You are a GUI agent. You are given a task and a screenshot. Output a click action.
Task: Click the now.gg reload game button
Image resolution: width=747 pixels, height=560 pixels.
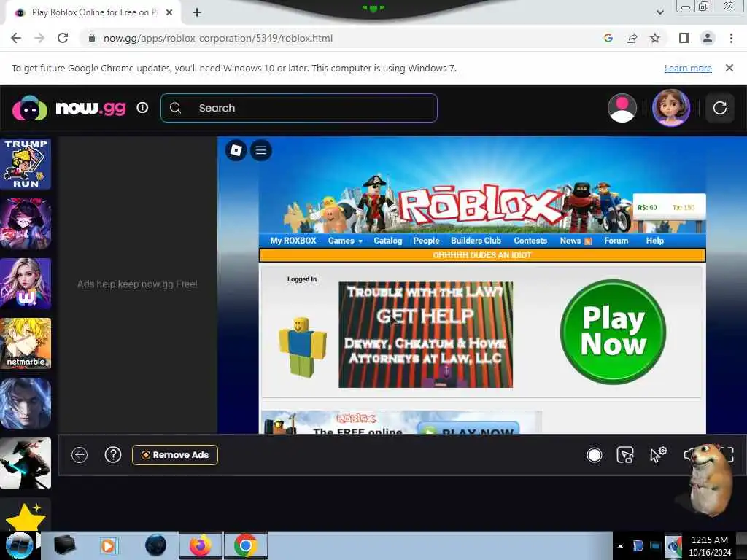[x=720, y=108]
